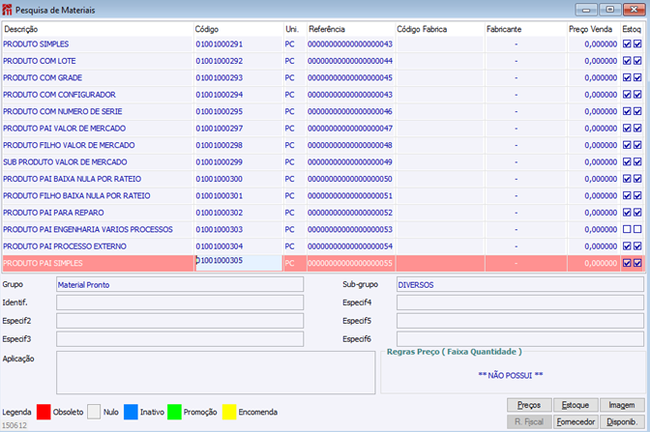
Task: Click the editable code cell 01001000305
Action: pos(238,263)
